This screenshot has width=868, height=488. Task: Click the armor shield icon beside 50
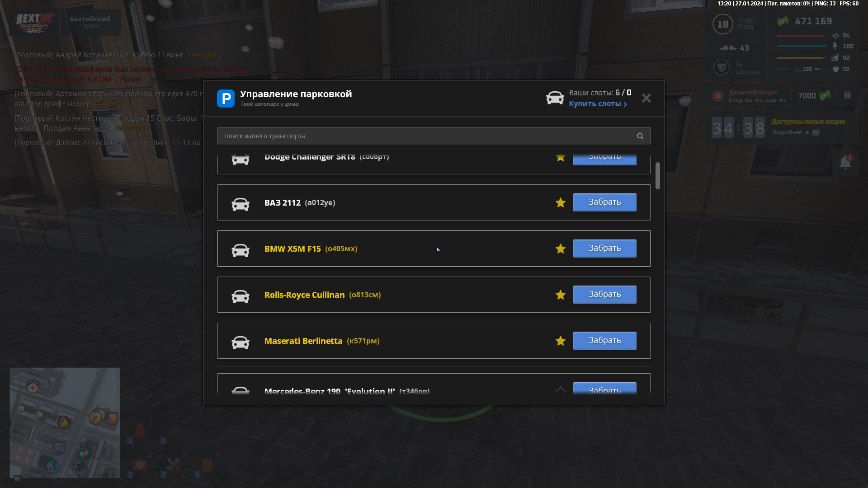835,69
